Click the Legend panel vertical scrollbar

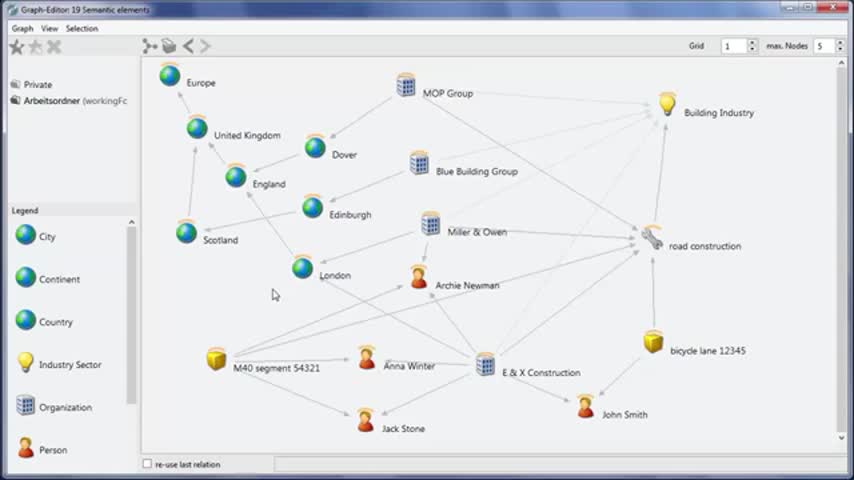(131, 310)
